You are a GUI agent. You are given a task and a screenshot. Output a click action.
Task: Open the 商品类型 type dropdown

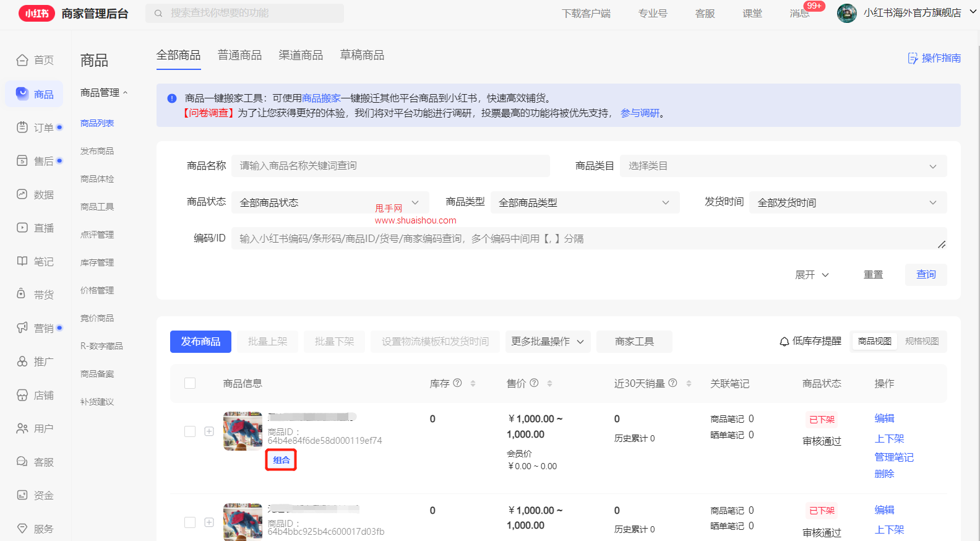click(x=585, y=202)
